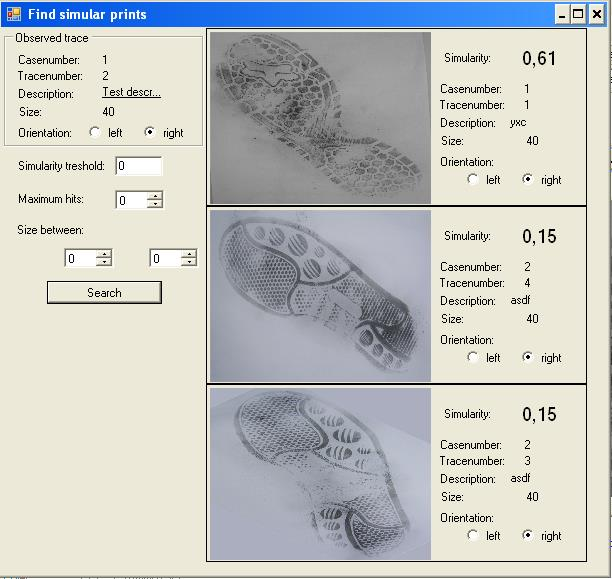This screenshot has width=612, height=579.
Task: Pick right orientation for Tracenumber 3 result
Action: tap(527, 535)
